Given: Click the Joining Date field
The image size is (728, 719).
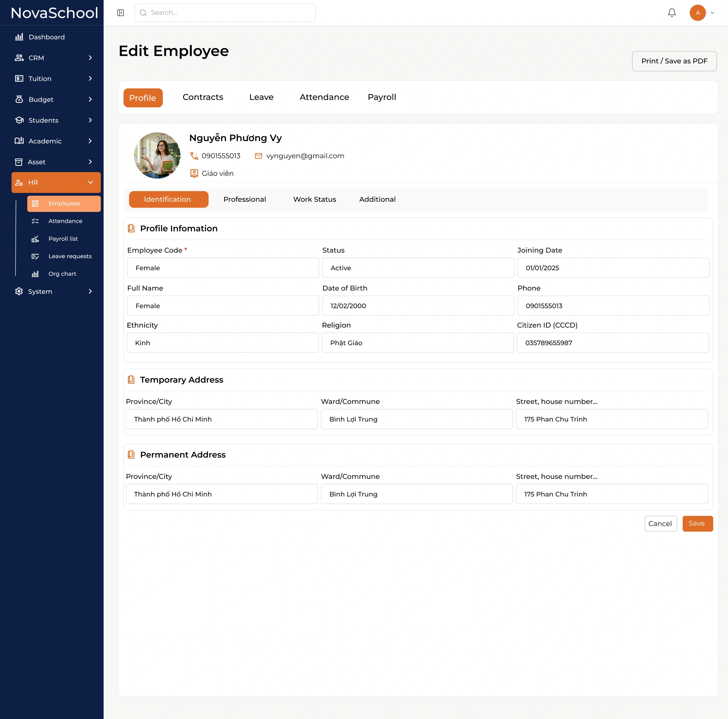Looking at the screenshot, I should [613, 268].
